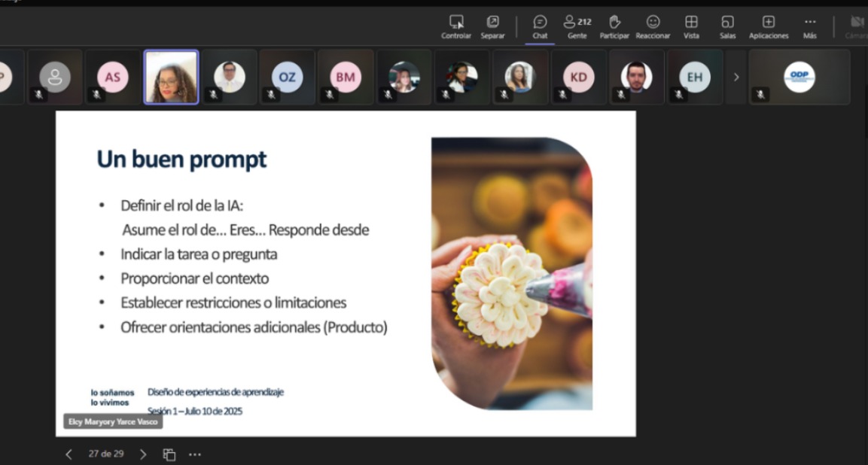
Task: Select the highlighted speaker video tile
Action: click(171, 77)
